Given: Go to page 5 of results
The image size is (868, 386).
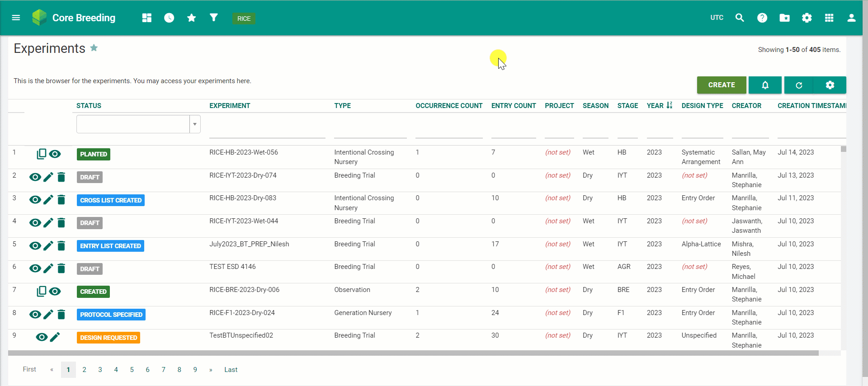Looking at the screenshot, I should pos(132,370).
